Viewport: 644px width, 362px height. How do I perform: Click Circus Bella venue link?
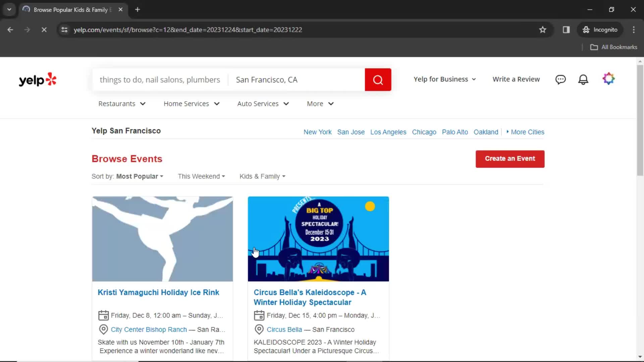[x=284, y=329]
